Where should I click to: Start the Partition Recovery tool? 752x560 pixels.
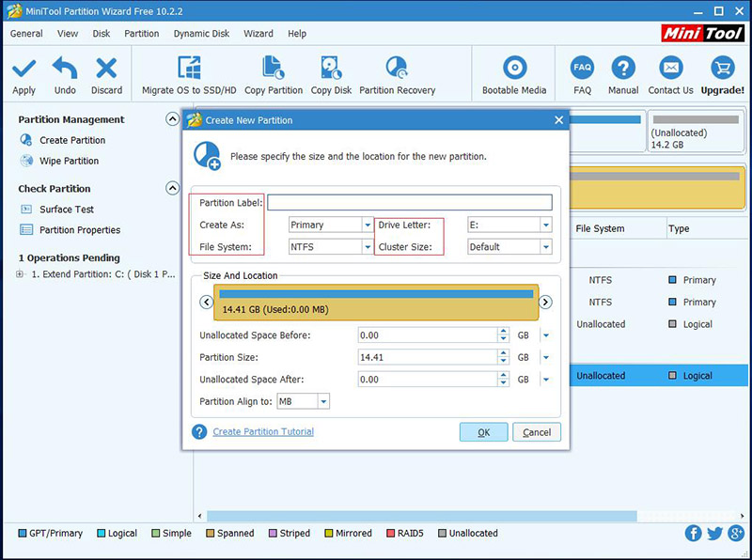pos(397,69)
